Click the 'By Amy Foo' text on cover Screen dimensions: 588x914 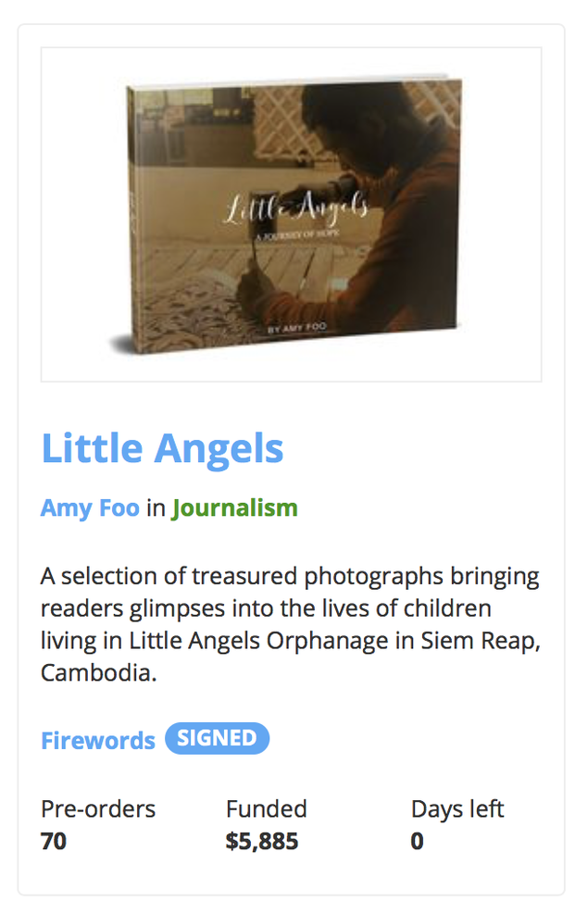pos(296,328)
